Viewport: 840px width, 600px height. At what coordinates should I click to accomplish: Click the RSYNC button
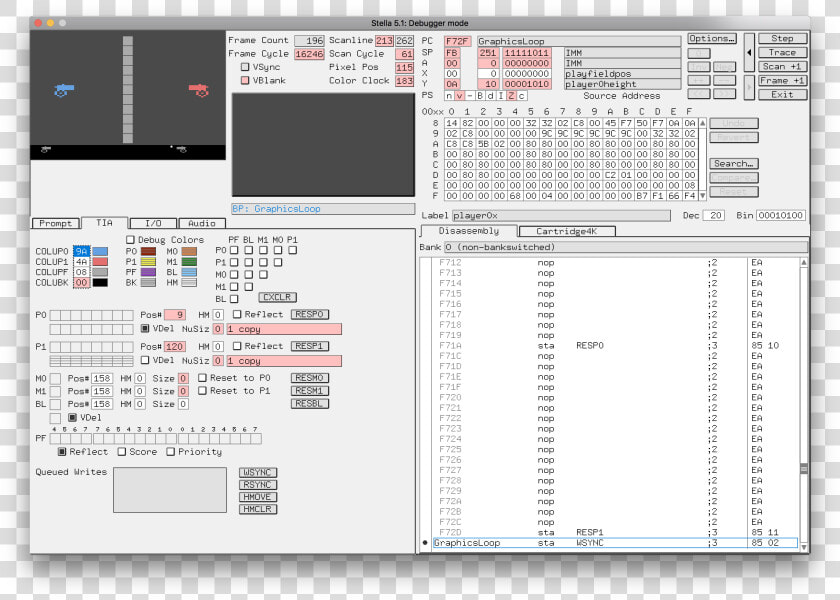pyautogui.click(x=258, y=485)
